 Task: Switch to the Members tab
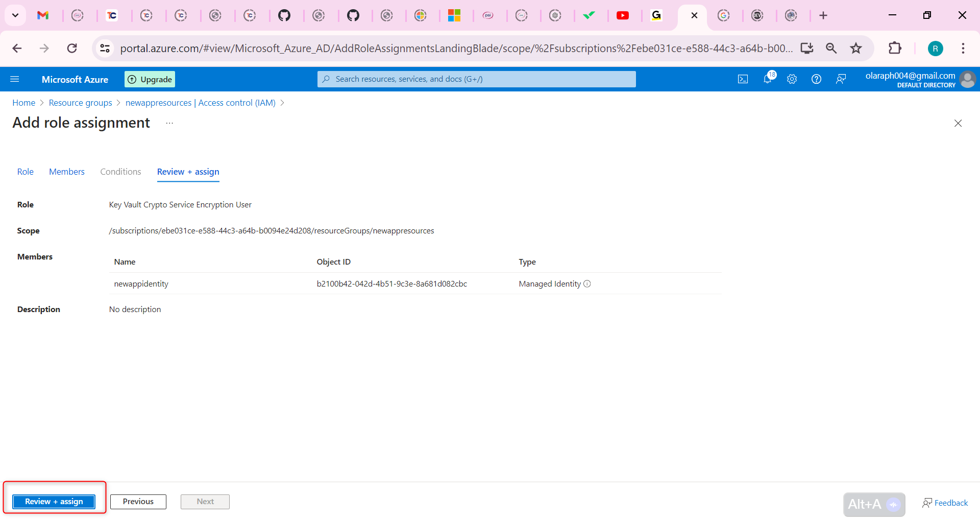(66, 172)
